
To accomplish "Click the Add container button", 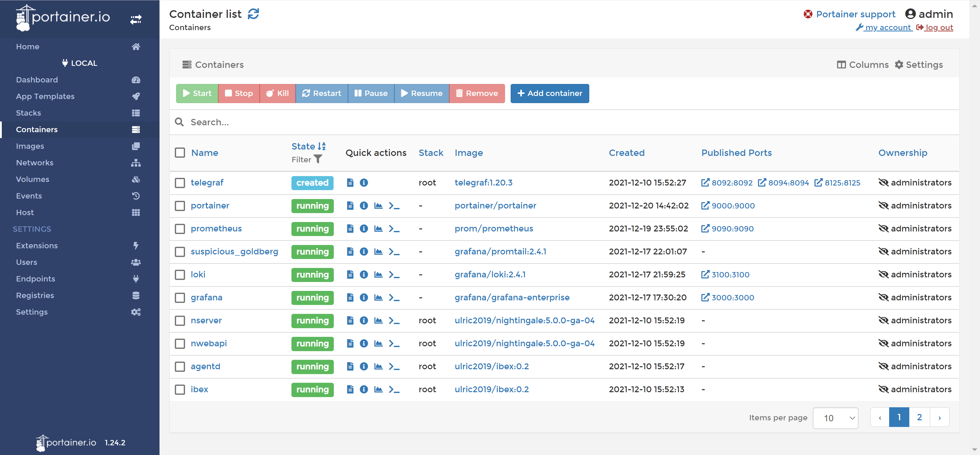I will [549, 94].
